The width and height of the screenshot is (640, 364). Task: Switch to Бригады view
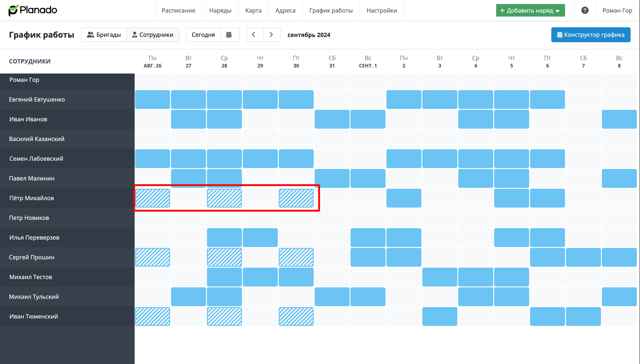coord(104,35)
